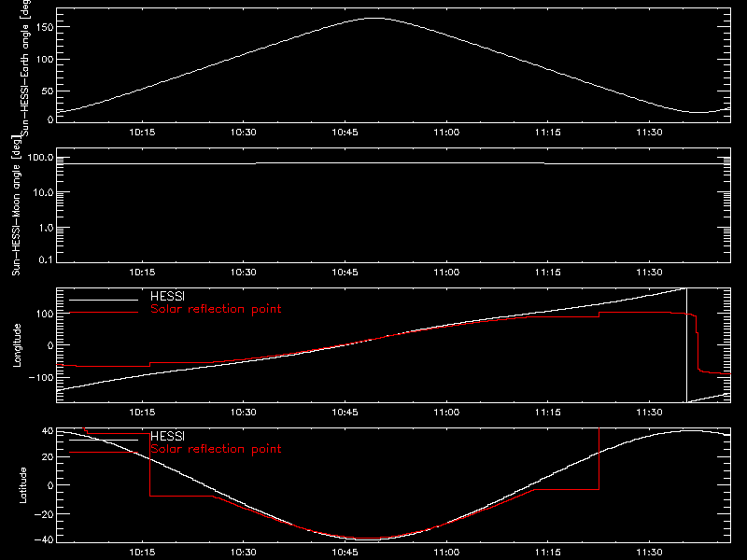
Task: Click the Longitude axis label
Action: (x=17, y=345)
